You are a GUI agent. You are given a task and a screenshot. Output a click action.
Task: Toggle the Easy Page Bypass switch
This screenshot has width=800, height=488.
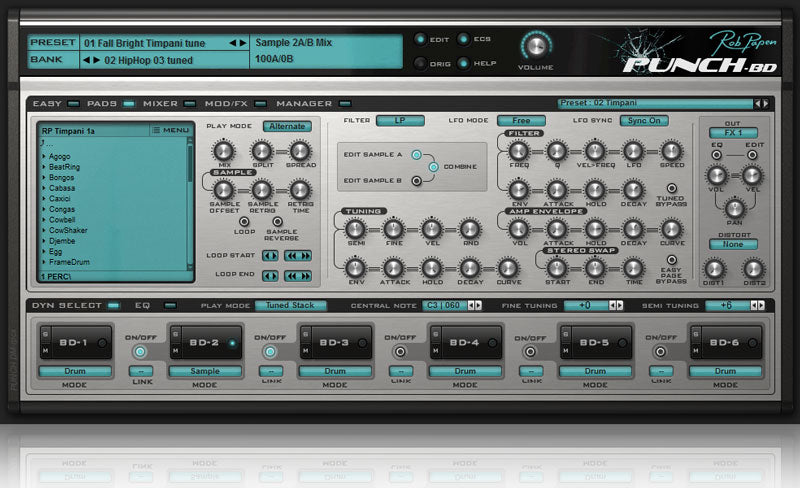[671, 260]
